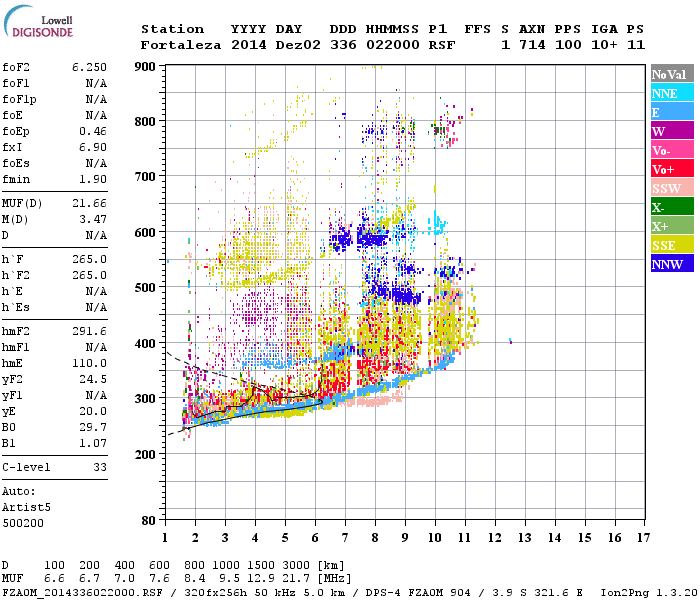Click the day number 336 in header

(343, 45)
